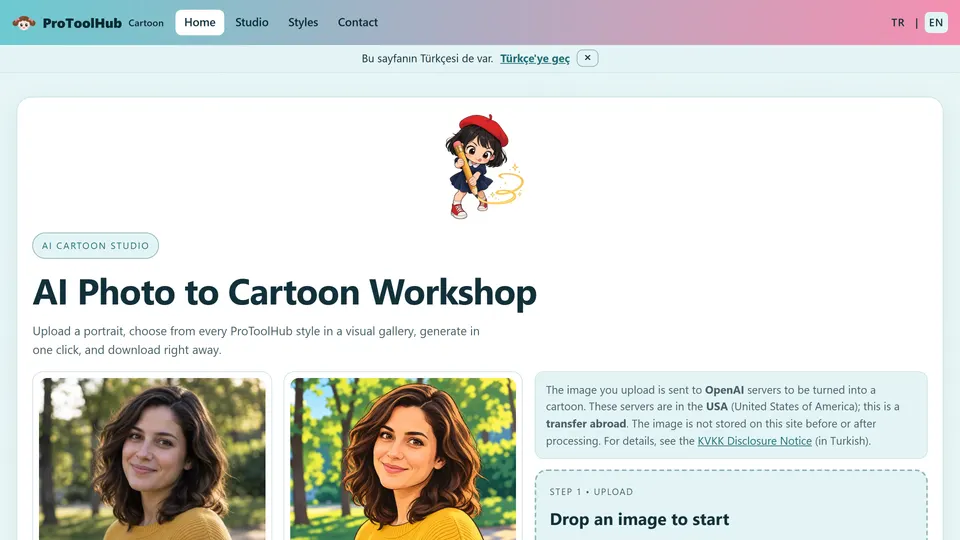Screen dimensions: 960x540
Task: View the original portrait photo thumbnail
Action: point(152,458)
